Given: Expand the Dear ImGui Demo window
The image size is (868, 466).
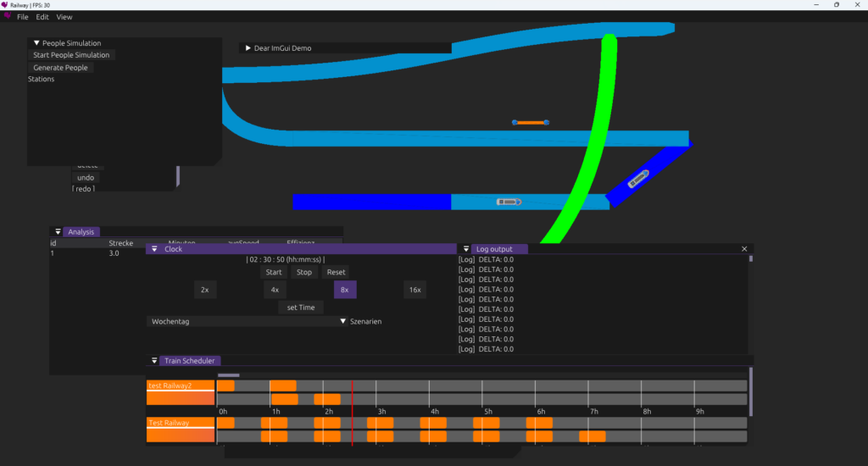Looking at the screenshot, I should pyautogui.click(x=248, y=48).
